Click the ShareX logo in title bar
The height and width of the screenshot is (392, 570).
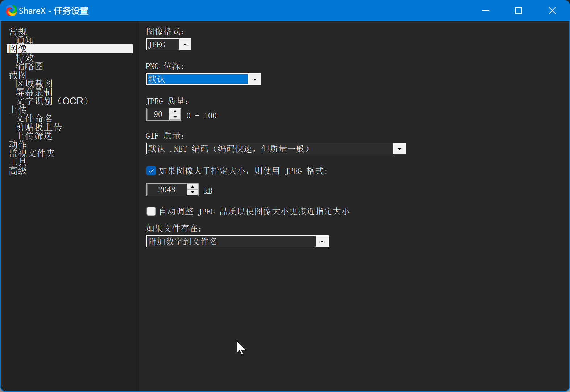(11, 11)
